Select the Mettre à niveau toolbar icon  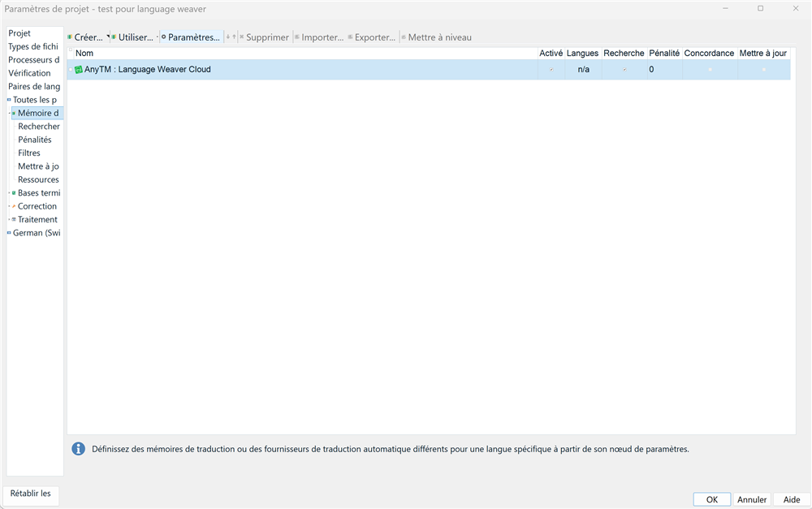(438, 37)
